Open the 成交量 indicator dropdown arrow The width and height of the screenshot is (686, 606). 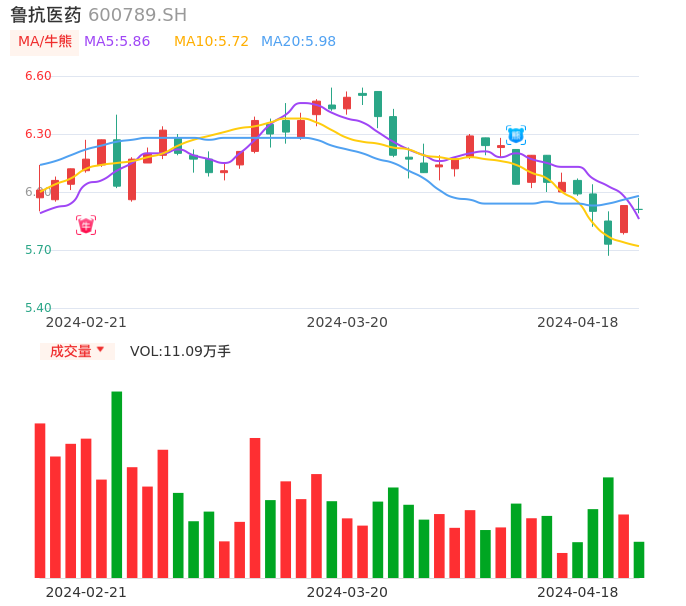[100, 350]
